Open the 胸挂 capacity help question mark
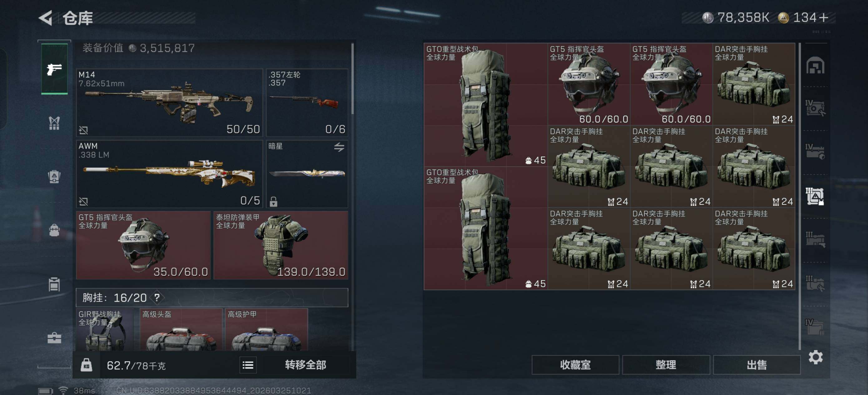Screen dimensions: 868x395 pyautogui.click(x=157, y=297)
